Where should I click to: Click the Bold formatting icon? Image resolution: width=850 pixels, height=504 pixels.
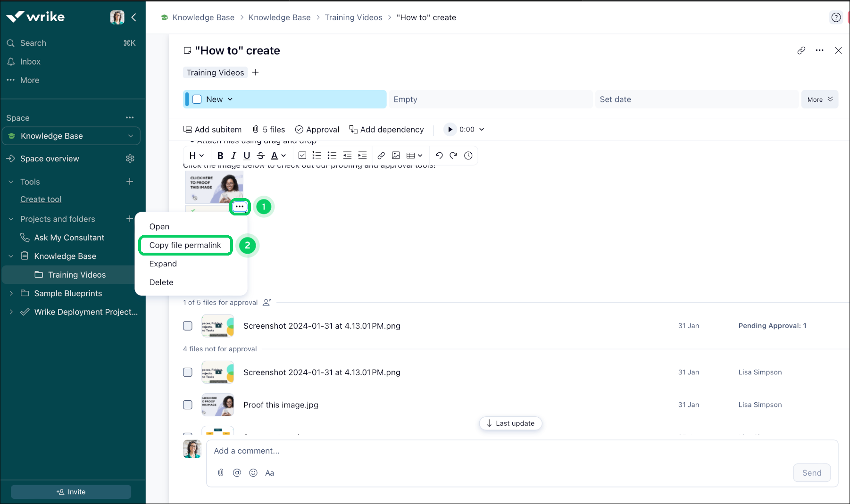coord(220,156)
